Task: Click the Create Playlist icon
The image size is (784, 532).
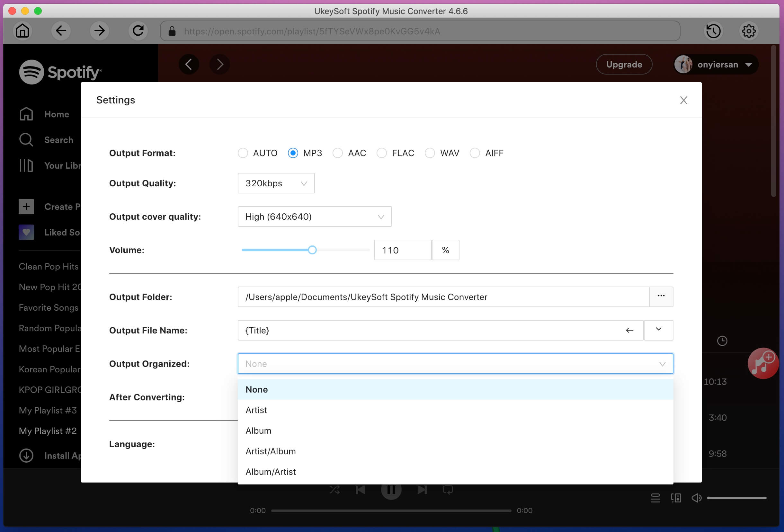Action: [26, 206]
